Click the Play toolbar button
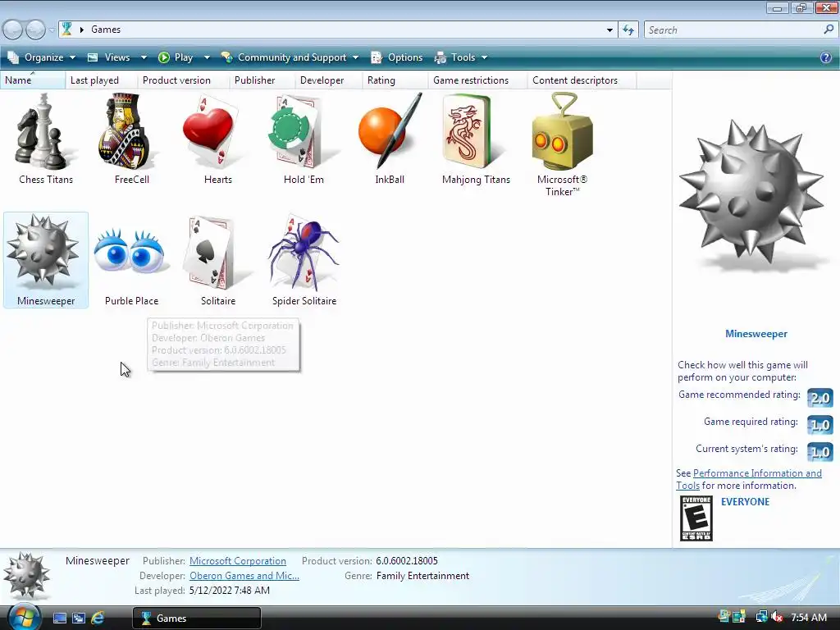Image resolution: width=840 pixels, height=630 pixels. [x=176, y=57]
